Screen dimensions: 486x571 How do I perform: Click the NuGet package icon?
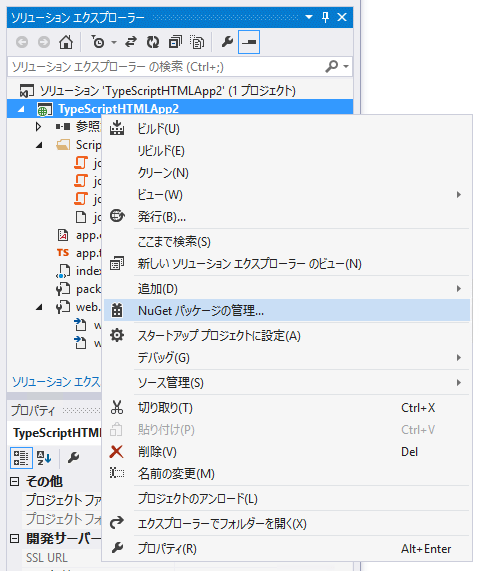pyautogui.click(x=117, y=310)
